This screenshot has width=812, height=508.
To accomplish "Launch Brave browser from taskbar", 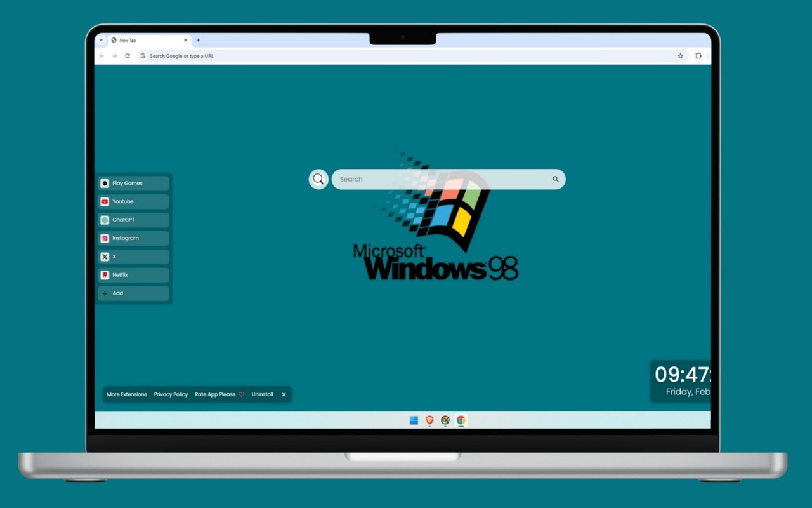I will 429,420.
